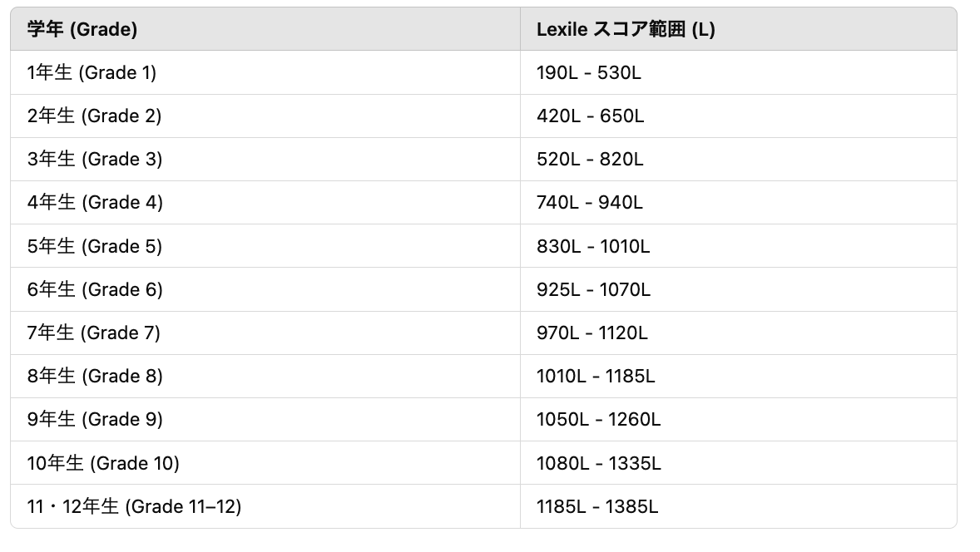The height and width of the screenshot is (552, 980).
Task: Select the 3年生 (Grade 3) cell
Action: pos(94,160)
